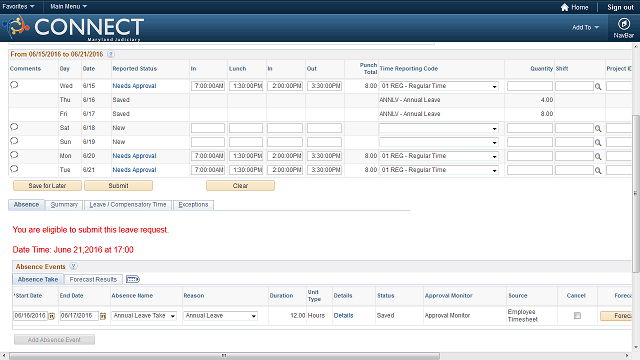This screenshot has height=360, width=640.
Task: Open the absence Details link
Action: click(343, 316)
